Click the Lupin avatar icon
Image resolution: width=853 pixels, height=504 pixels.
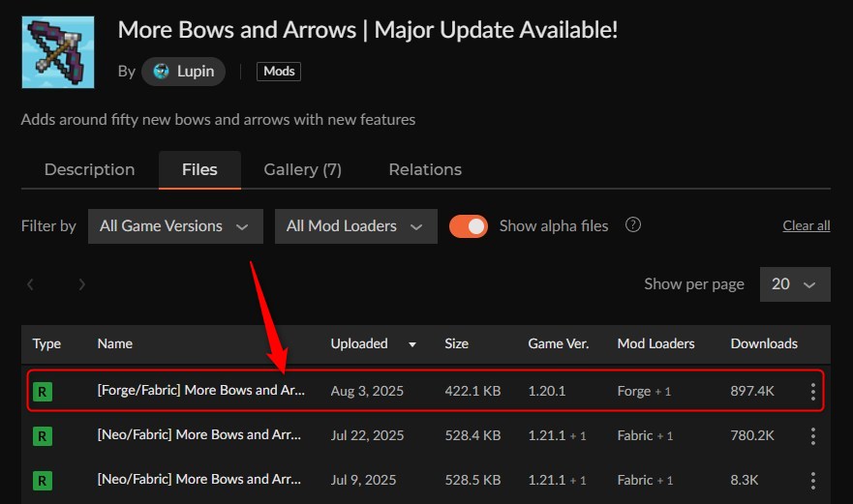(161, 72)
